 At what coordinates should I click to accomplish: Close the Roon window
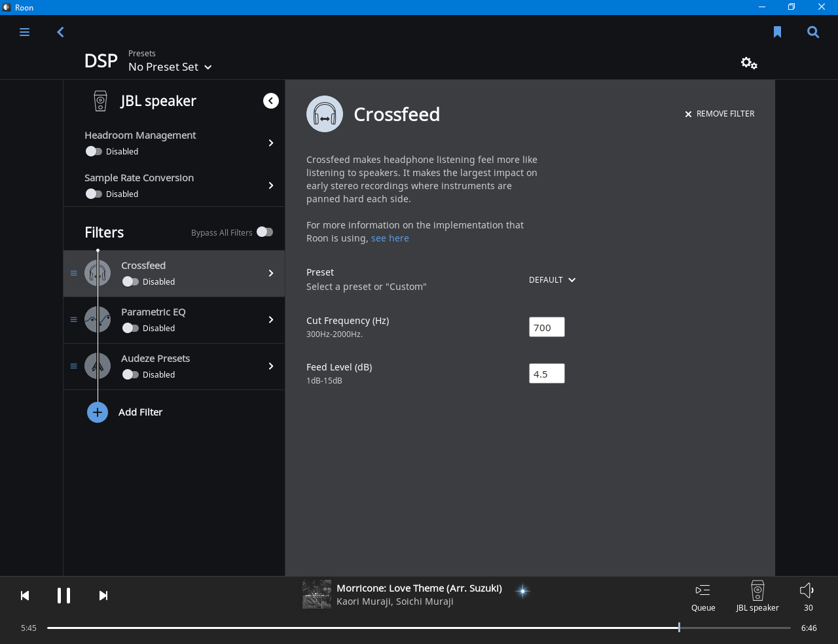point(822,7)
